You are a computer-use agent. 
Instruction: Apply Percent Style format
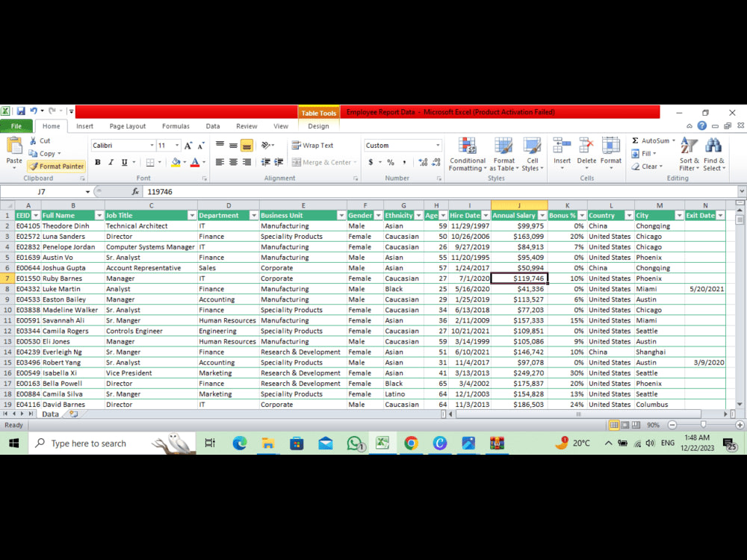(x=391, y=162)
